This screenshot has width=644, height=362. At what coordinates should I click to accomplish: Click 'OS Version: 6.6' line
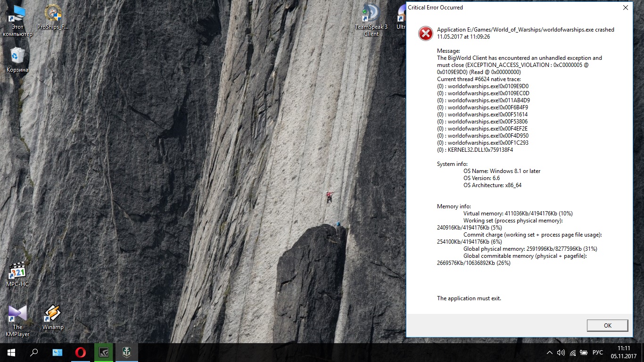point(481,178)
